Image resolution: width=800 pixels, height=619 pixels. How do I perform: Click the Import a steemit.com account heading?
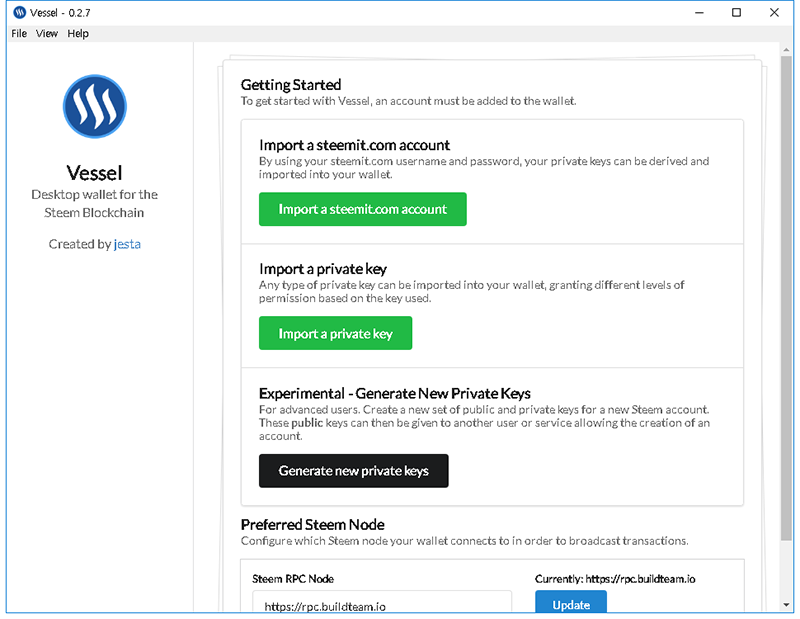point(355,145)
